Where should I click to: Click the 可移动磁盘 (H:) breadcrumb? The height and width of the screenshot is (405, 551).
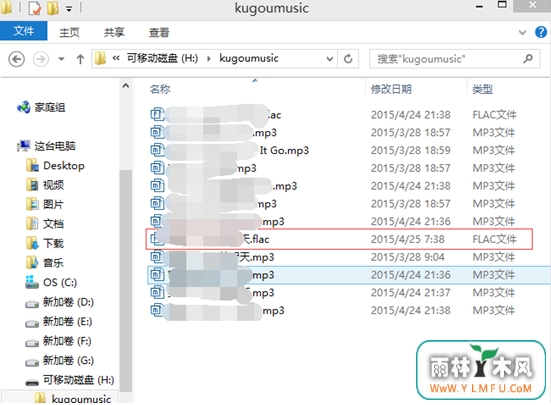click(x=162, y=58)
